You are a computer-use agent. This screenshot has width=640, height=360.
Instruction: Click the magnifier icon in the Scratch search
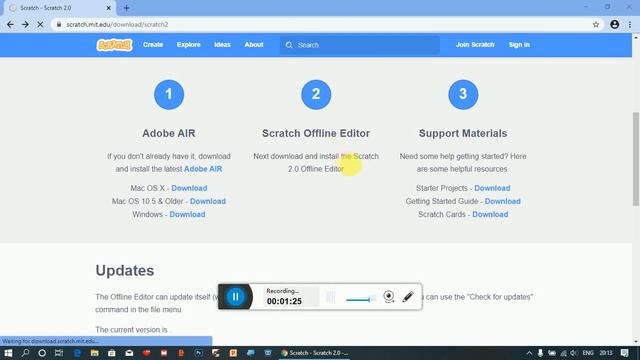click(x=289, y=45)
